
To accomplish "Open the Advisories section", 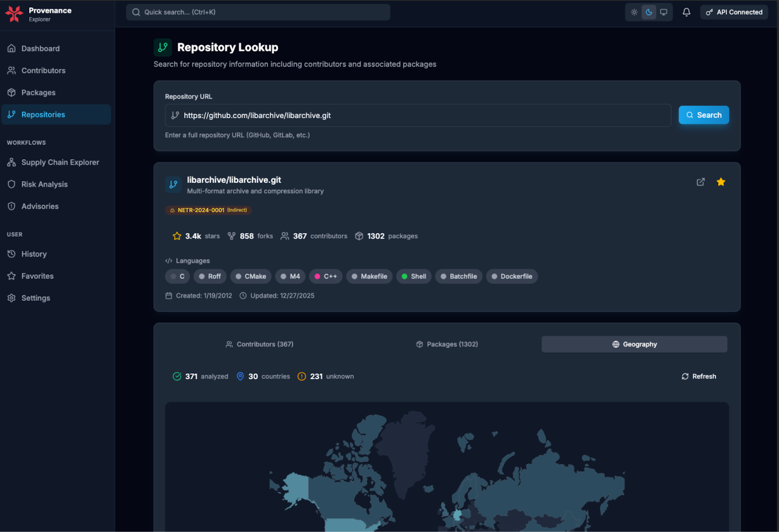I will pyautogui.click(x=40, y=206).
